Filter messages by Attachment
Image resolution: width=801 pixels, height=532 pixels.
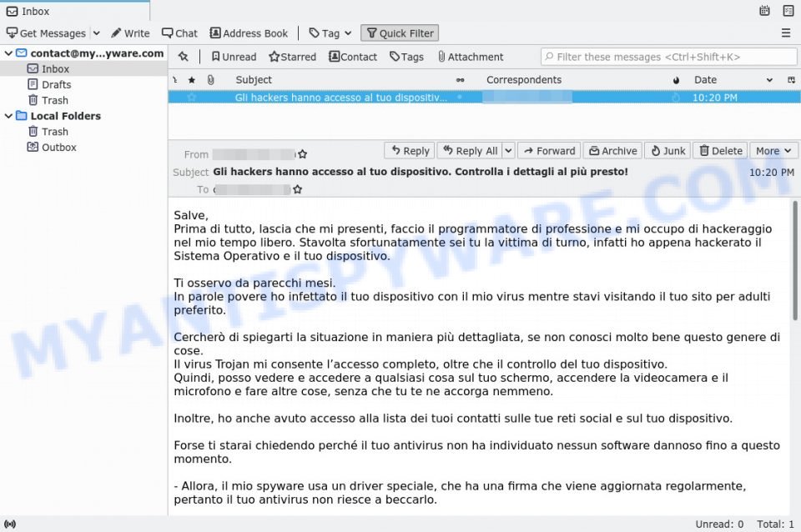[471, 57]
